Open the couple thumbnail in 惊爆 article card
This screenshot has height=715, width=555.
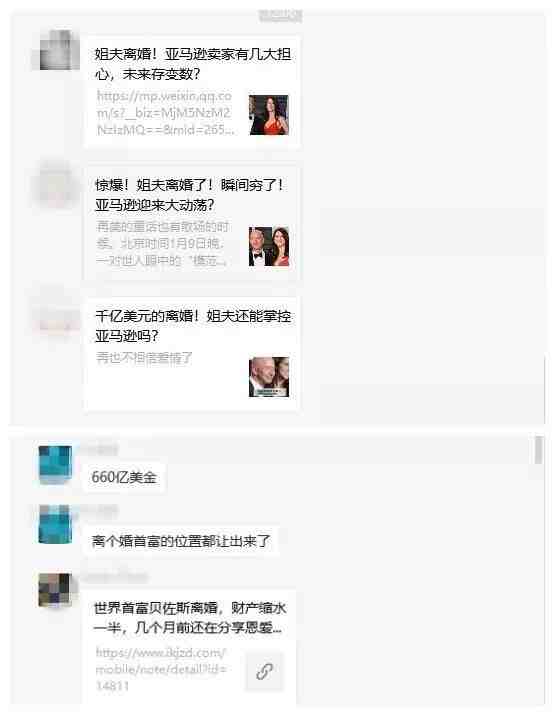click(x=269, y=246)
